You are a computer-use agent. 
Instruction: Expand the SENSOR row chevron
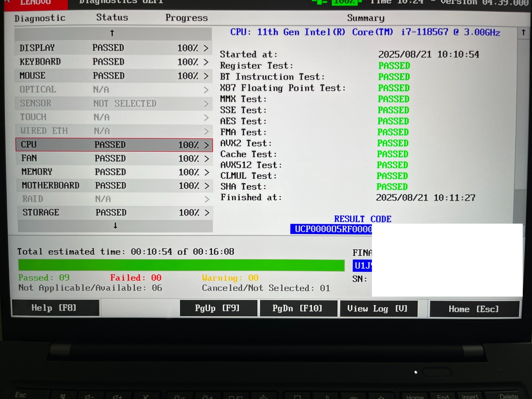click(206, 104)
